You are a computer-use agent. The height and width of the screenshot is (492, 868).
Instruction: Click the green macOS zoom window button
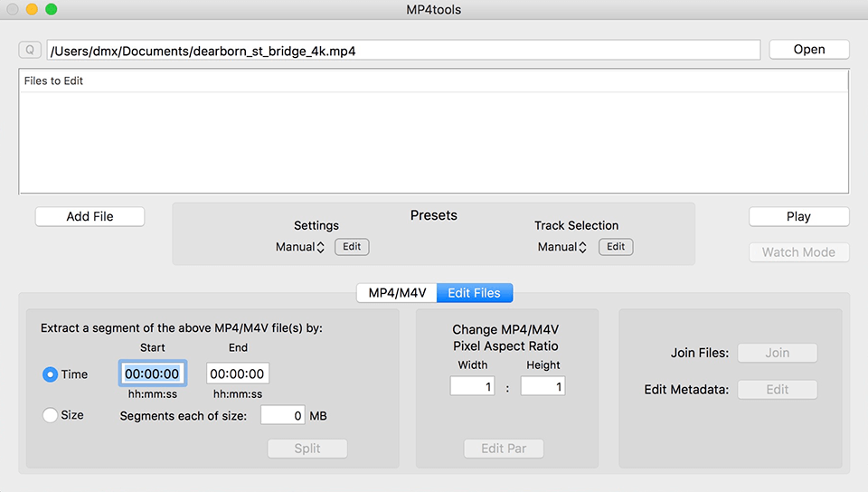coord(52,9)
